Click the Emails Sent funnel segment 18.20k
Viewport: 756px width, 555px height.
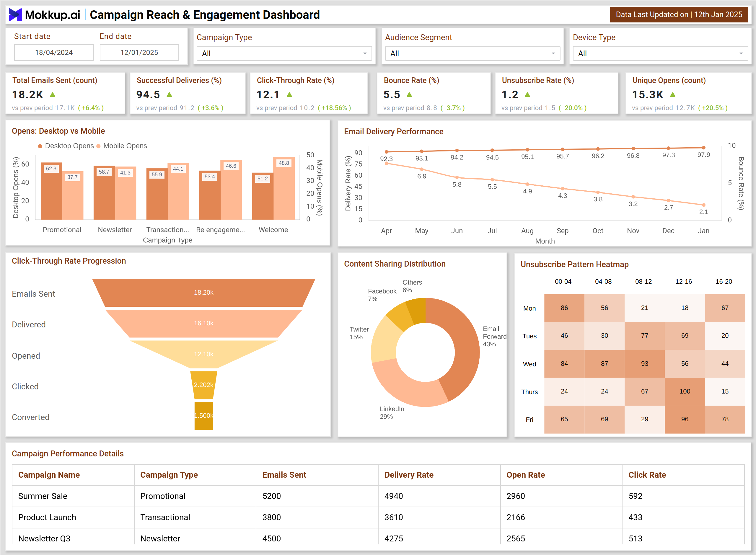[x=203, y=293]
